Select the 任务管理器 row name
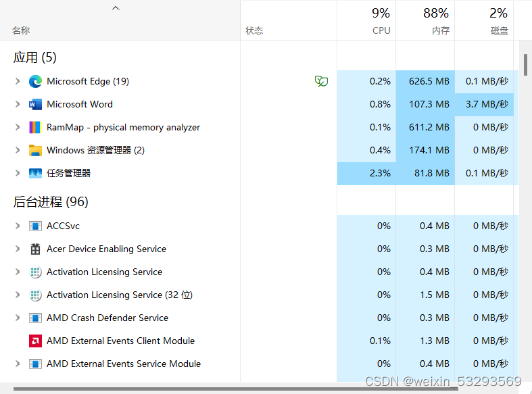Image resolution: width=532 pixels, height=394 pixels. 68,173
